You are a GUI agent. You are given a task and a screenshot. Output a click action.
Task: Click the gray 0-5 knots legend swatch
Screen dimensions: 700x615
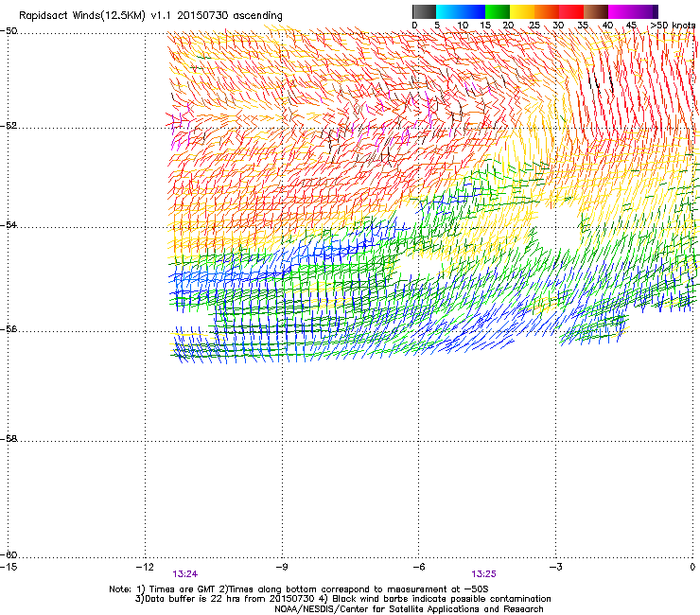(424, 11)
